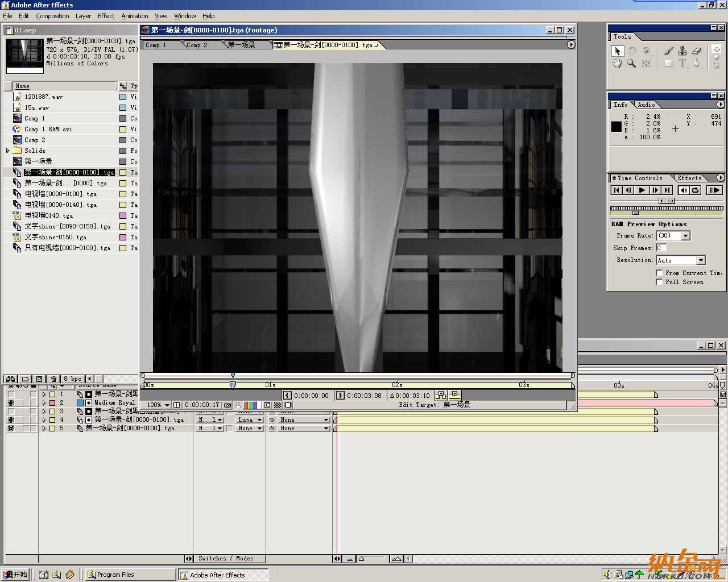
Task: Enable the From Current Time checkbox
Action: pyautogui.click(x=660, y=273)
